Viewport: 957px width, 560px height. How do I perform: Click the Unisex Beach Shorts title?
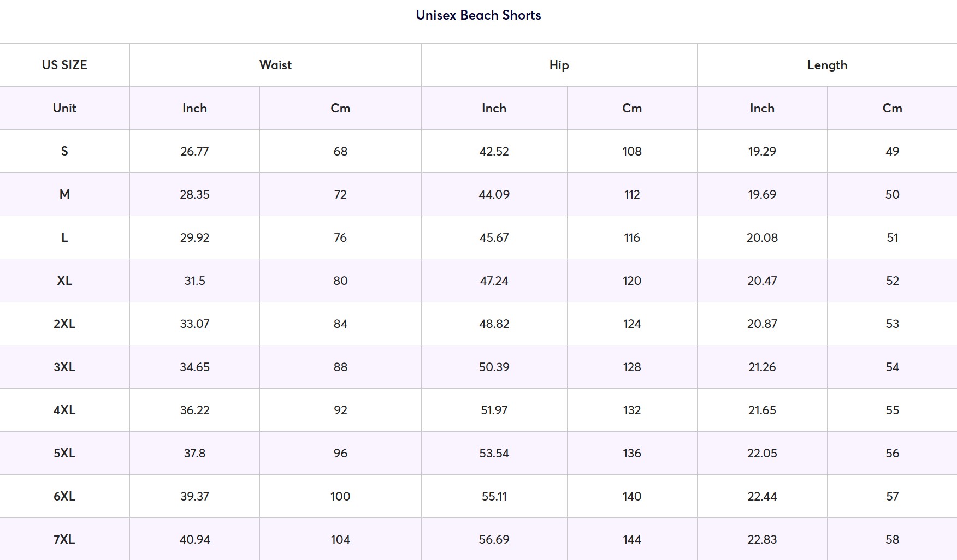pos(478,15)
